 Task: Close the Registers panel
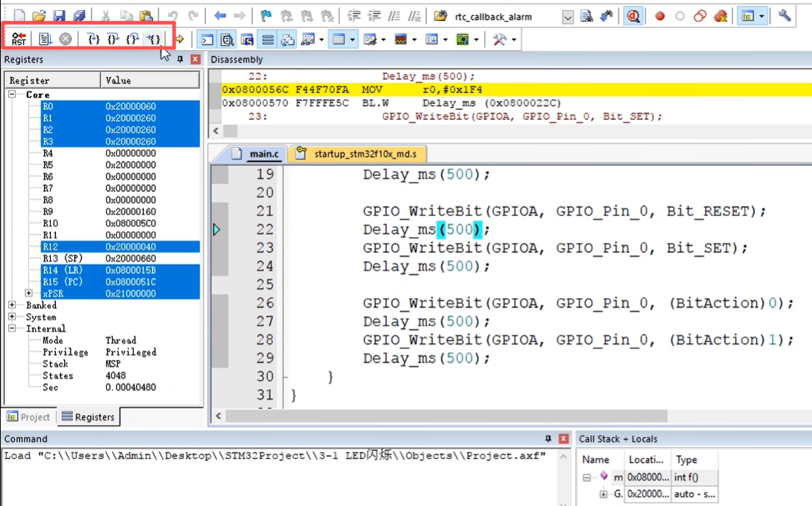pyautogui.click(x=195, y=60)
